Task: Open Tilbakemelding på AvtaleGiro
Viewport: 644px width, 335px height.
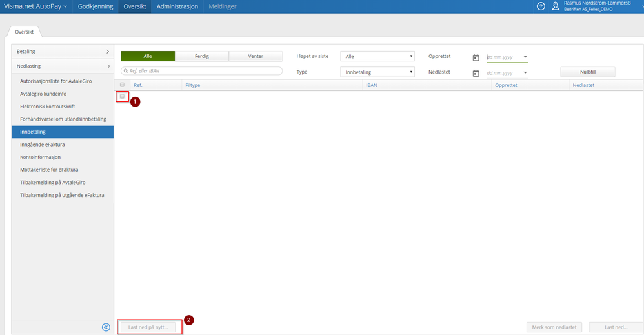Action: click(63, 183)
